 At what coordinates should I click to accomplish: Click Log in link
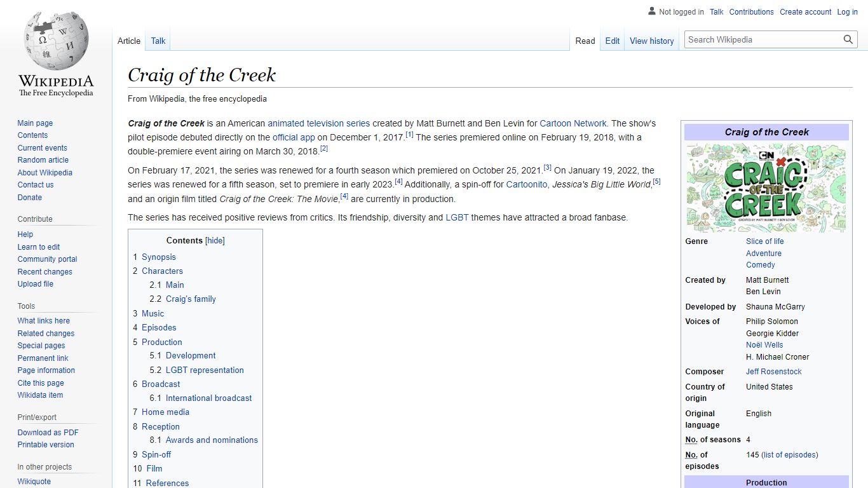click(847, 12)
